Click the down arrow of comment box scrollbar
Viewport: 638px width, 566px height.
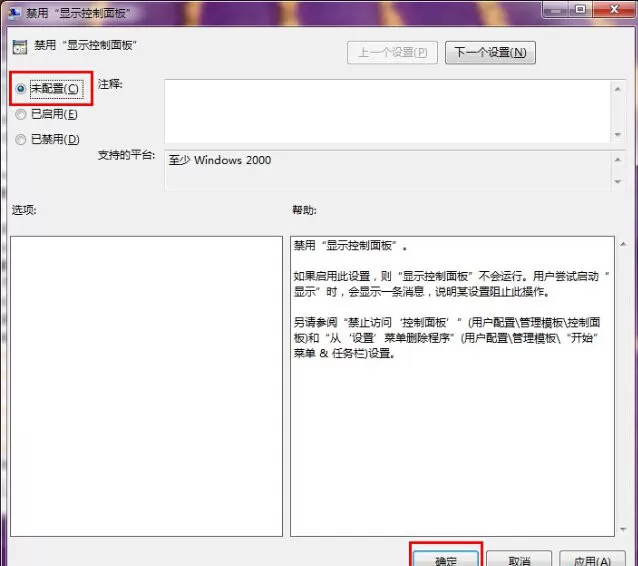click(618, 134)
